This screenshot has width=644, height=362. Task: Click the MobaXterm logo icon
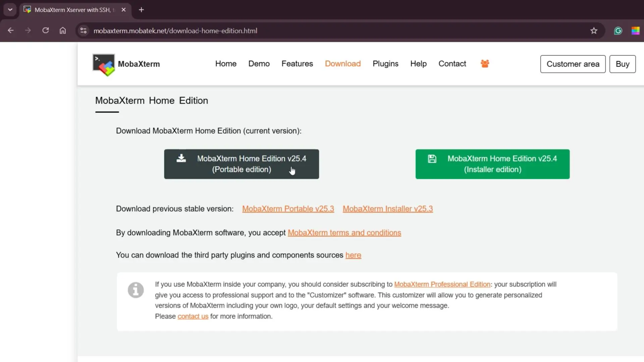coord(104,64)
